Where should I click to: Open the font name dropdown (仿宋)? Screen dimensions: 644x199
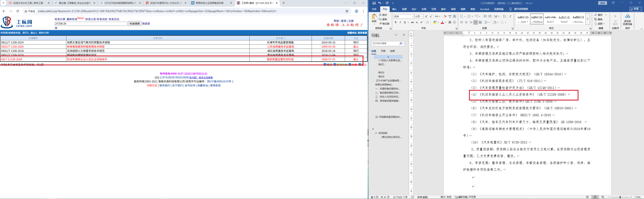click(412, 16)
